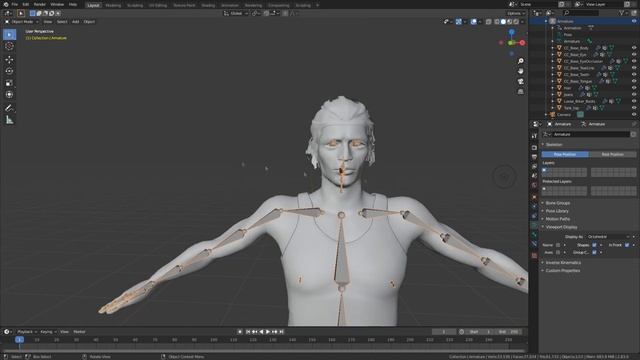This screenshot has height=360, width=640.
Task: Collapse the Skeleton panel
Action: (x=554, y=144)
